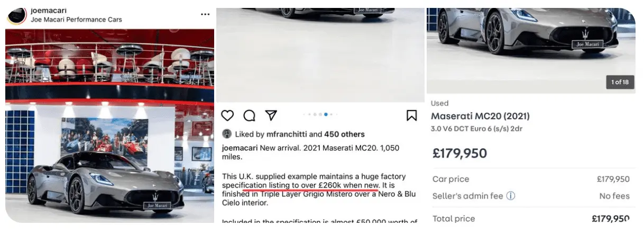Open comments via the speech bubble icon
The height and width of the screenshot is (234, 644).
[249, 115]
